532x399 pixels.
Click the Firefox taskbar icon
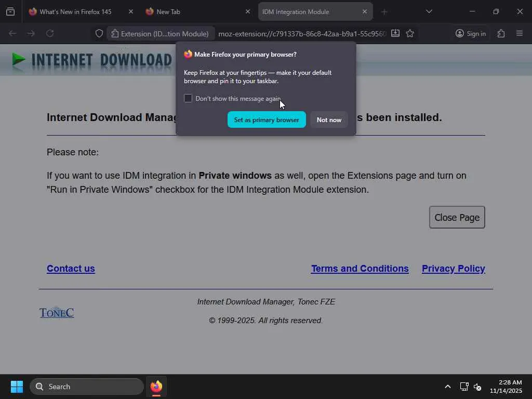(156, 387)
